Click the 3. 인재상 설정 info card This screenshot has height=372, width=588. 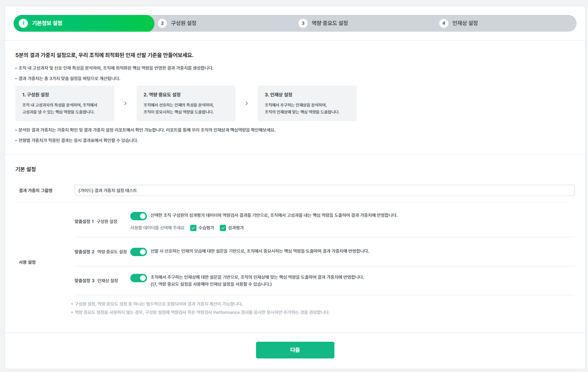point(307,103)
